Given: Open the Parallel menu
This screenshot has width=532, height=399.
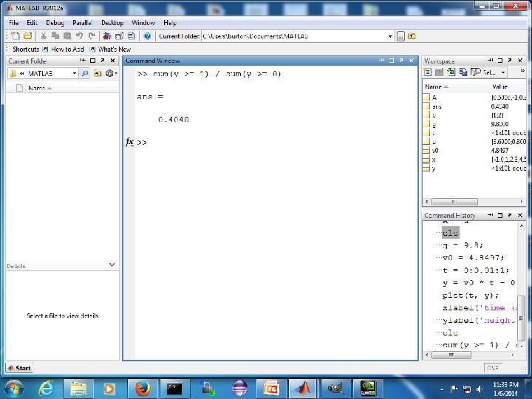Looking at the screenshot, I should (x=83, y=23).
